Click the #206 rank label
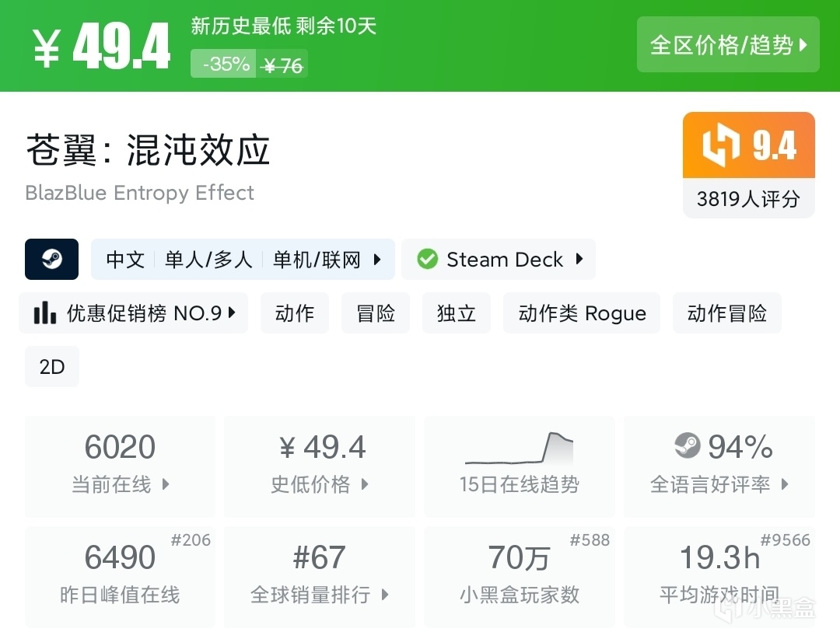This screenshot has height=639, width=840. [x=191, y=540]
